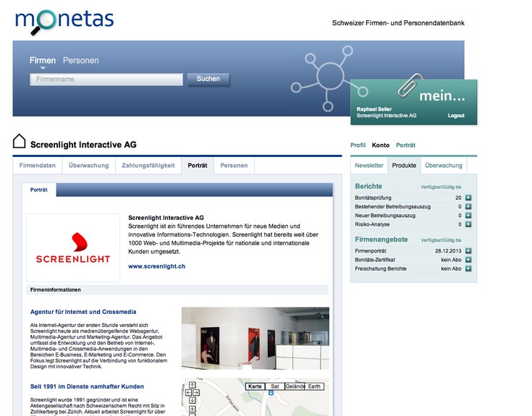Click the Suchen button
Image resolution: width=532 pixels, height=416 pixels.
pyautogui.click(x=208, y=79)
